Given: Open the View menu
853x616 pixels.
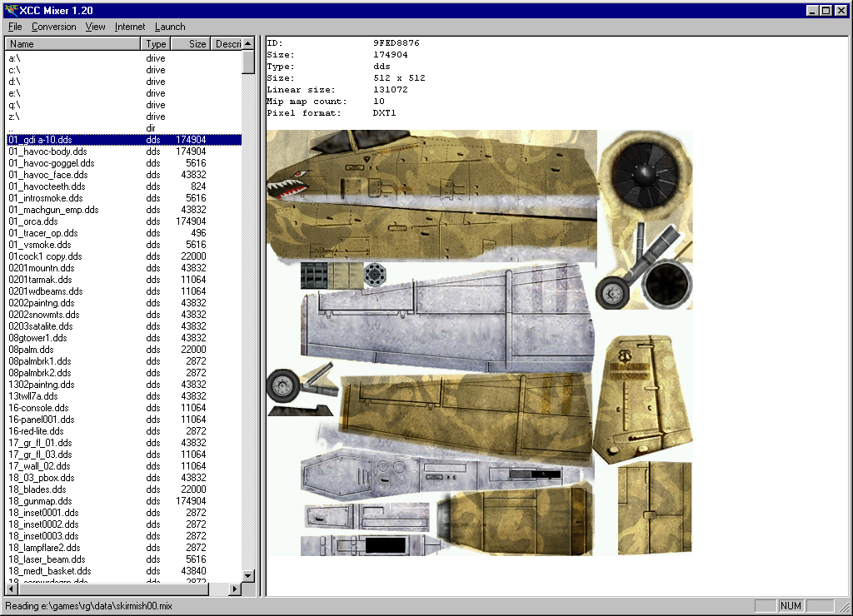Looking at the screenshot, I should (x=96, y=27).
